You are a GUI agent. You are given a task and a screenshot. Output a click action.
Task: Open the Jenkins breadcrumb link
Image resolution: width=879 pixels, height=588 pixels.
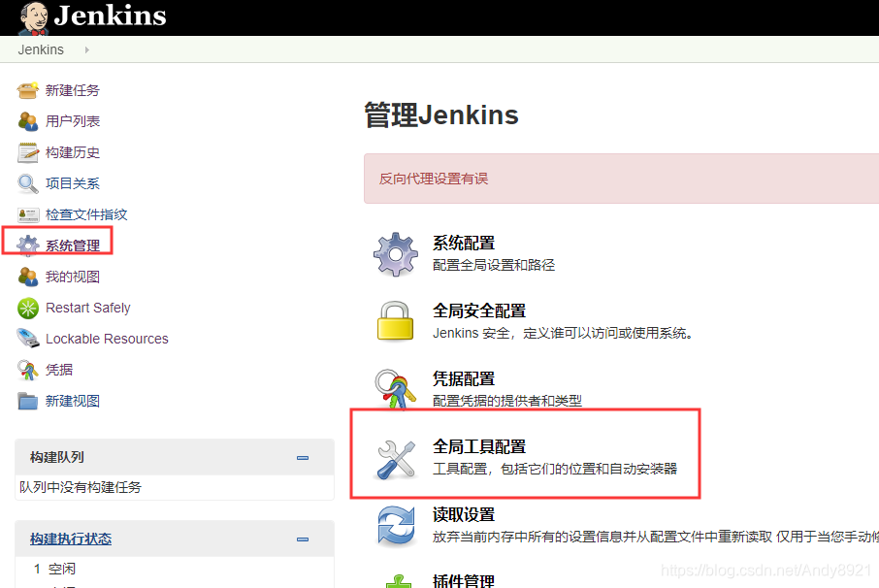coord(41,49)
